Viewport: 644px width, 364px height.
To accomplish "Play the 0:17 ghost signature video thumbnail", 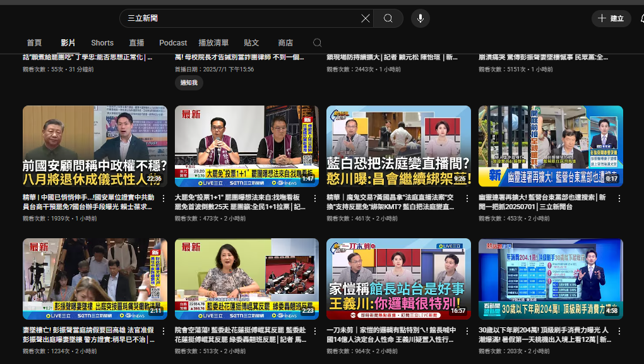I will point(551,146).
